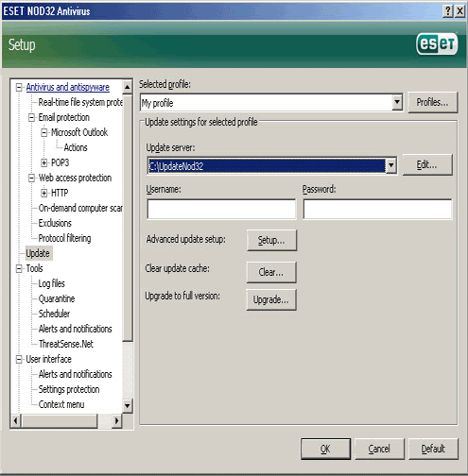Click the tree's vertical scrollbar thumb
Image resolution: width=468 pixels, height=476 pixels.
(x=128, y=217)
